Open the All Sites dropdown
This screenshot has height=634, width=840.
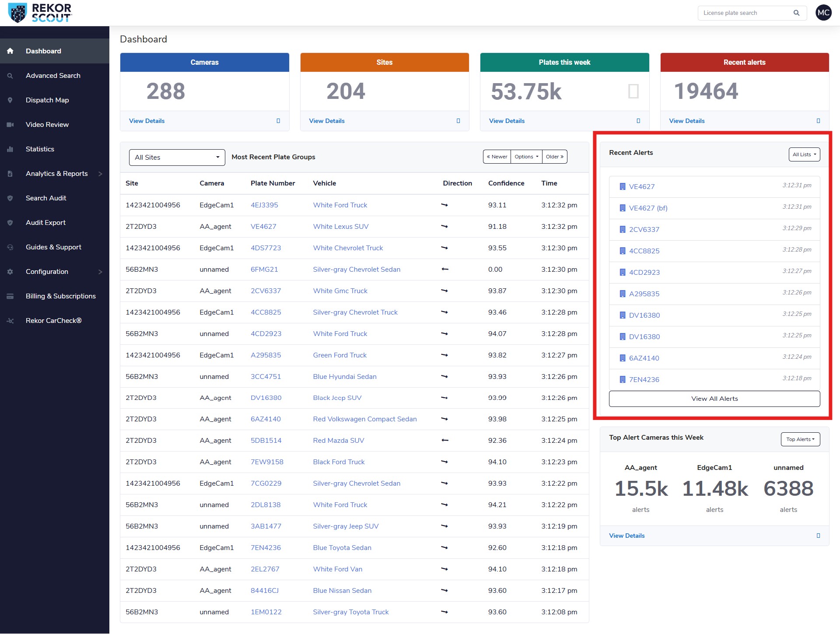[177, 158]
